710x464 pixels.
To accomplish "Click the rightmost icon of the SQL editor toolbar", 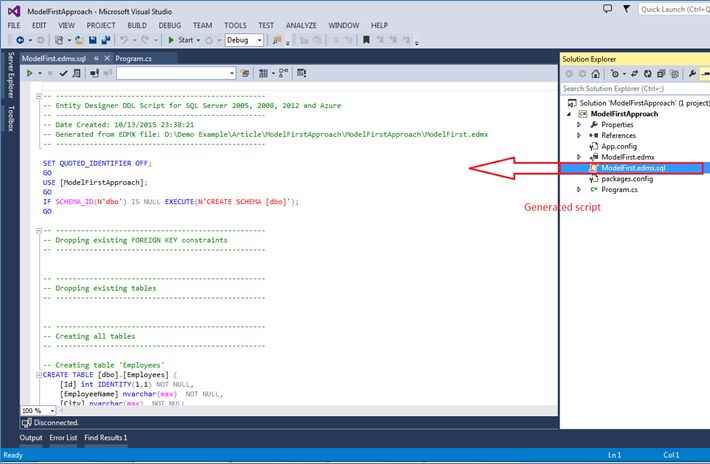I will coord(302,73).
